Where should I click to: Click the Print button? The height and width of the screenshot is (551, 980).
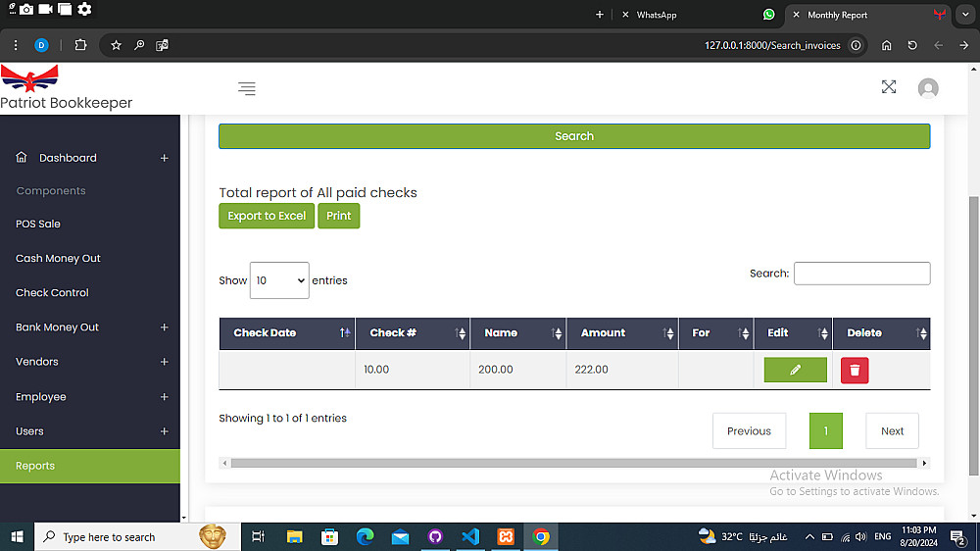[x=339, y=216]
